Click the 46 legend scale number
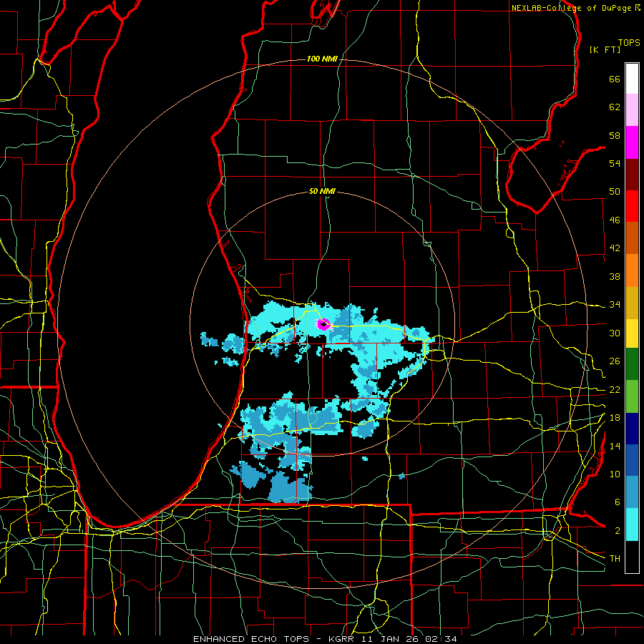The width and height of the screenshot is (644, 644). pos(615,220)
